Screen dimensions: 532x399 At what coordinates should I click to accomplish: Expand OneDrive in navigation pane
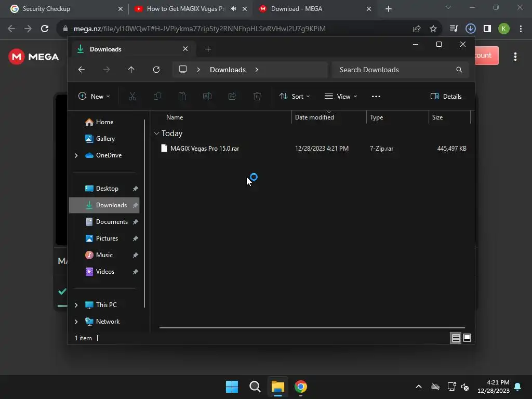(x=76, y=155)
